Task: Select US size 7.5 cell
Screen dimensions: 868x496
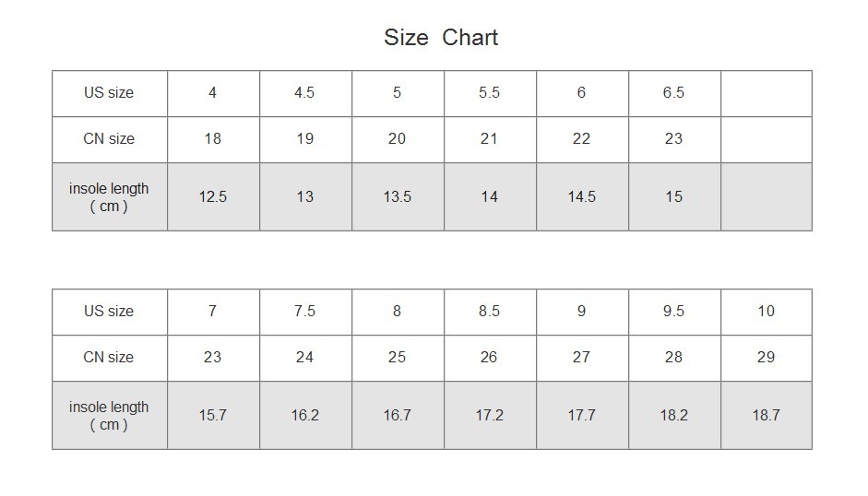Action: pyautogui.click(x=305, y=313)
